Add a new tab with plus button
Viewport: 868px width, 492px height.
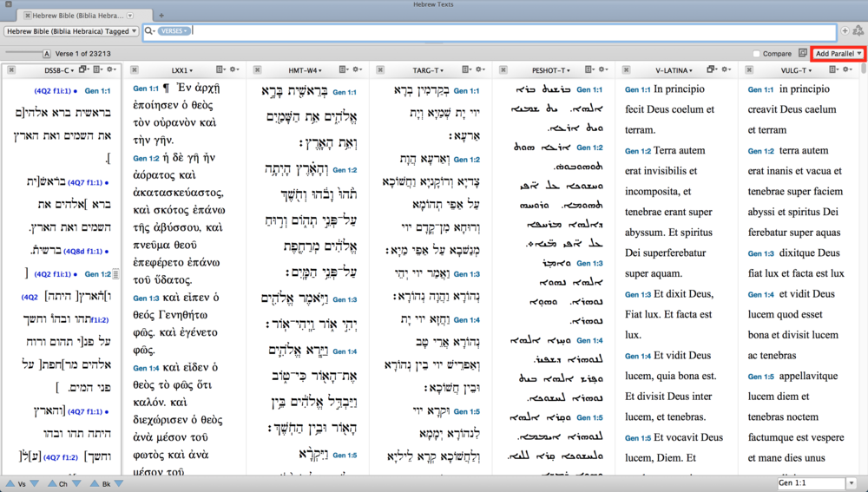pyautogui.click(x=161, y=16)
